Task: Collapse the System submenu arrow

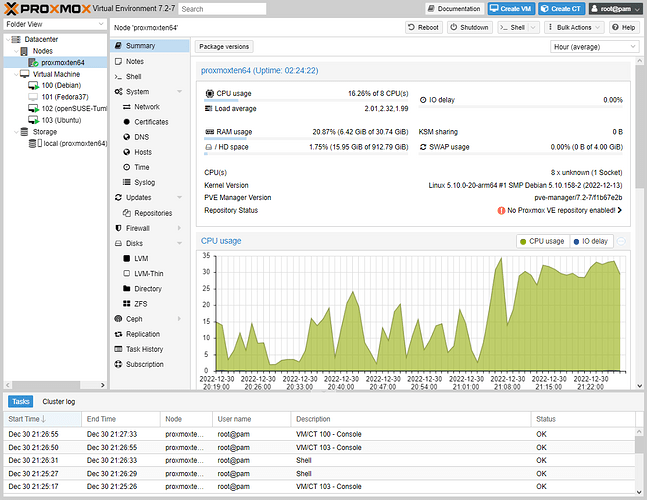Action: click(x=179, y=92)
